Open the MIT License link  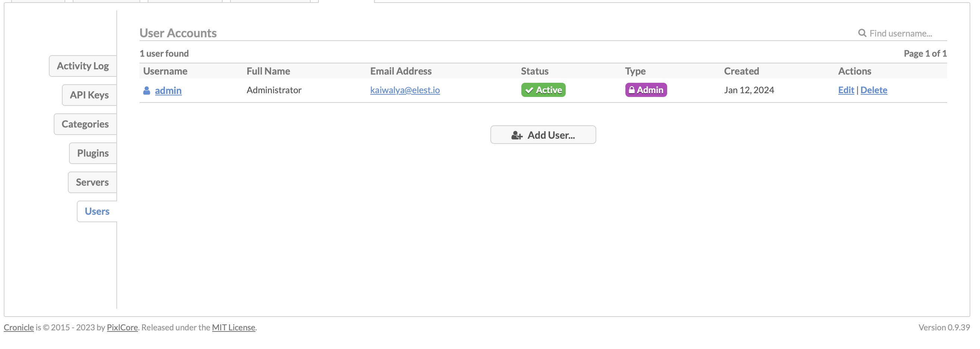coord(233,327)
